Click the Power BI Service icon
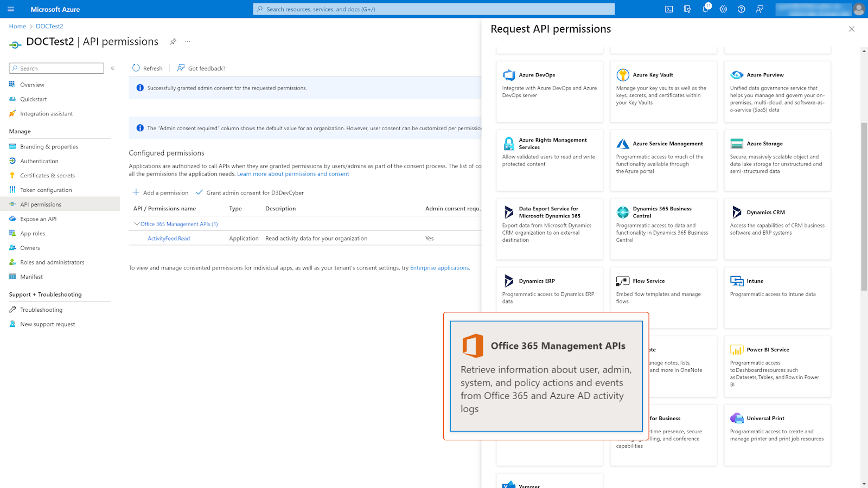Viewport: 868px width, 488px height. pos(737,350)
